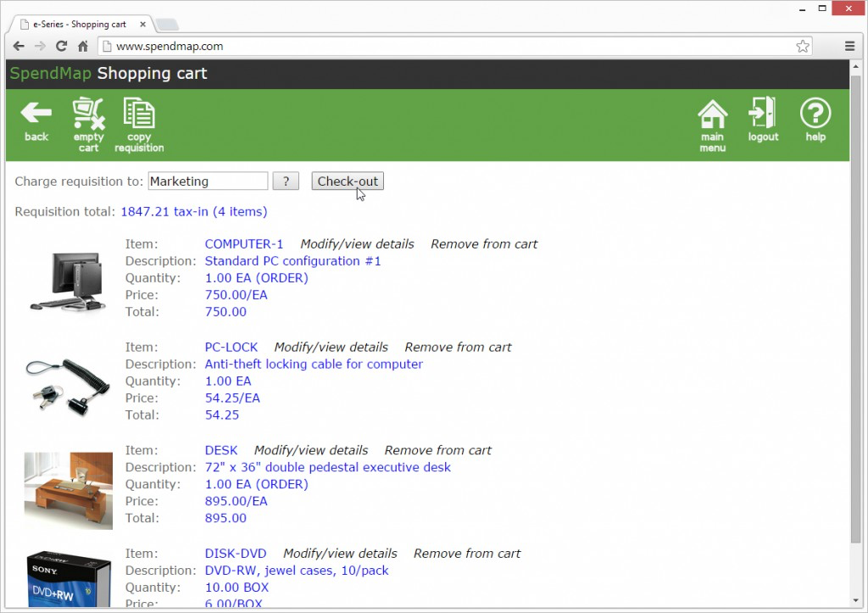Click the scrollbar down arrow

[856, 600]
